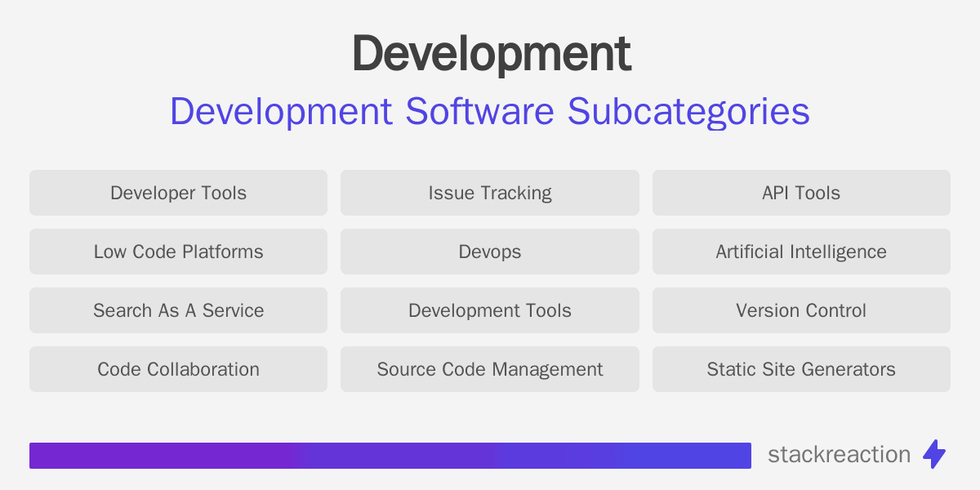
Task: Select Source Code Management
Action: (x=490, y=369)
